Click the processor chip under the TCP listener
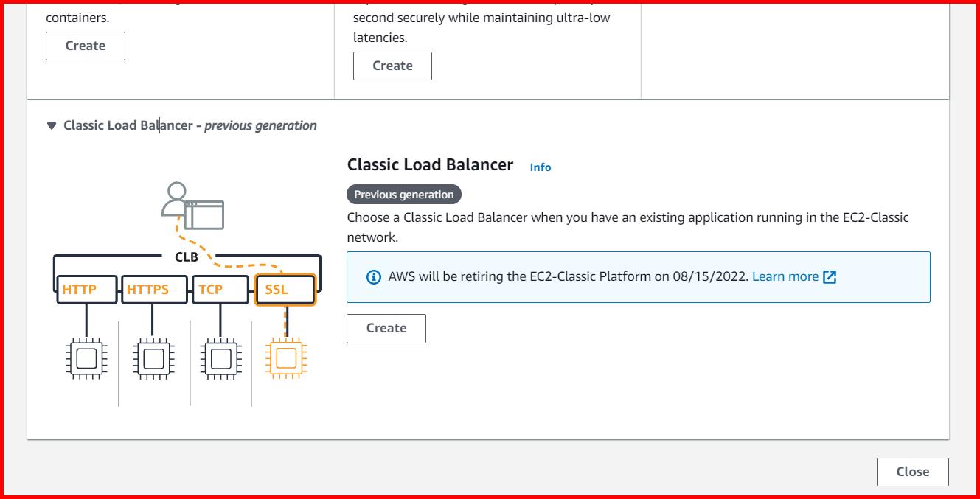This screenshot has height=499, width=980. point(219,359)
